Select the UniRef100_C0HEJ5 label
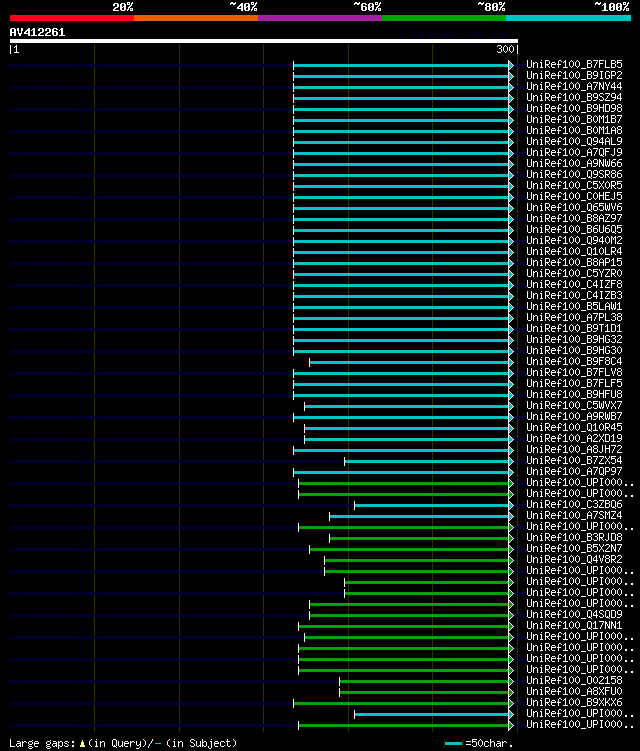This screenshot has height=751, width=640. click(574, 196)
